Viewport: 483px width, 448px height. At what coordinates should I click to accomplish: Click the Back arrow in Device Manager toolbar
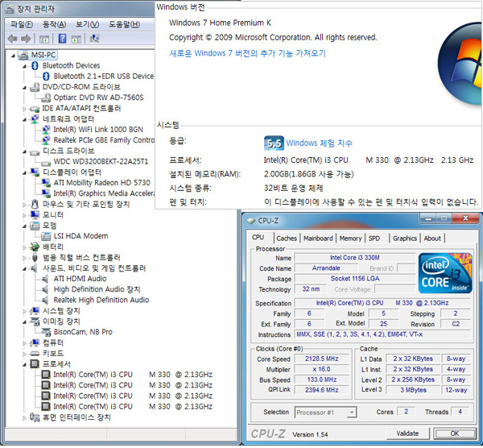[12, 39]
